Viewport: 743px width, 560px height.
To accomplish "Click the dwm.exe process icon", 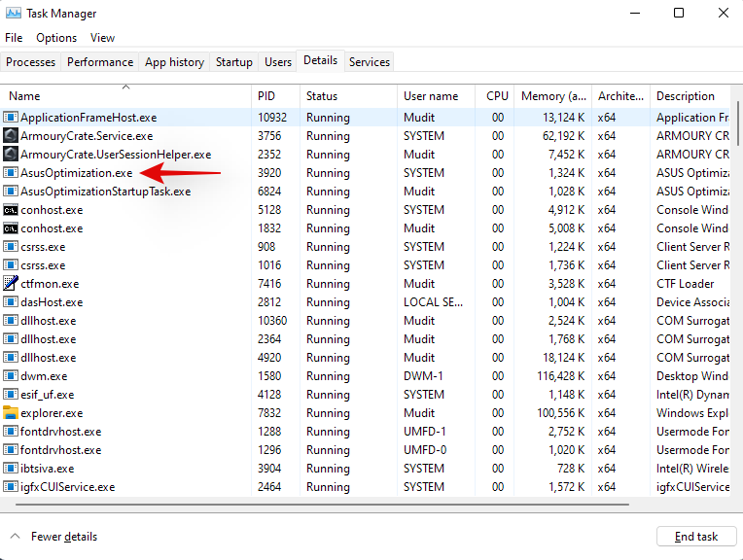I will pos(11,376).
